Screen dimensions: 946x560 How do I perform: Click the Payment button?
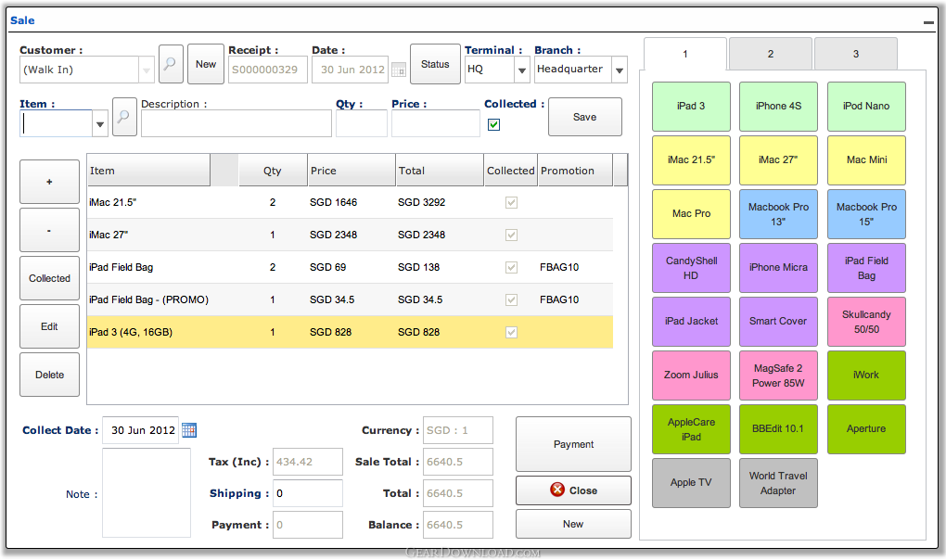pos(573,444)
